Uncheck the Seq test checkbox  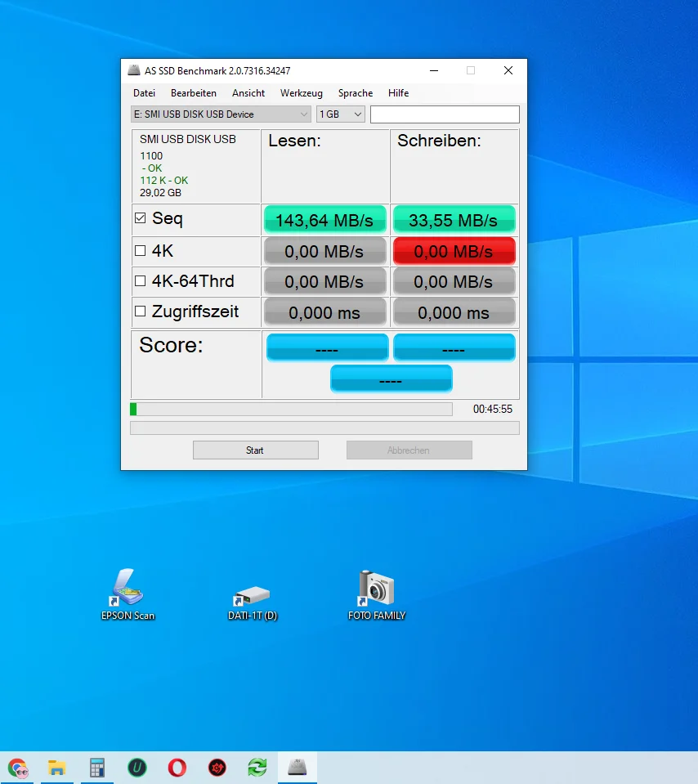(141, 218)
